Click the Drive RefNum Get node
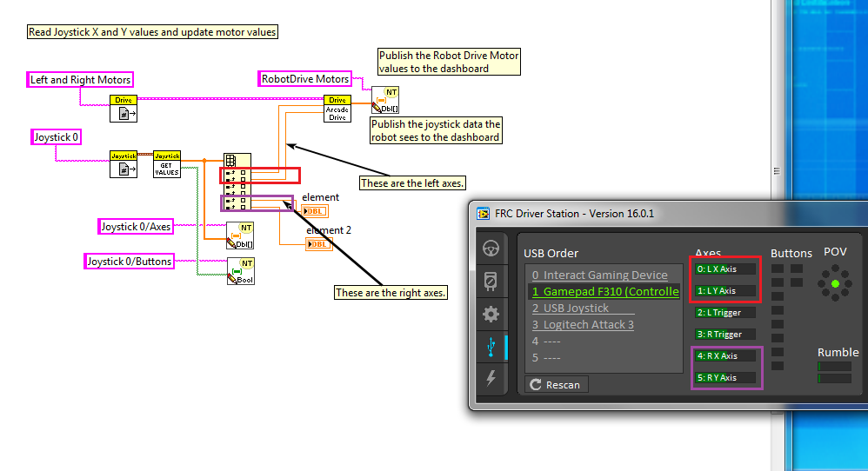The height and width of the screenshot is (471, 868). 124,109
